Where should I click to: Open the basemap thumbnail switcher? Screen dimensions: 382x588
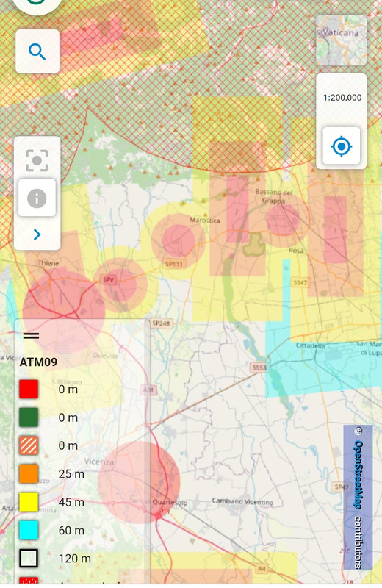click(341, 40)
